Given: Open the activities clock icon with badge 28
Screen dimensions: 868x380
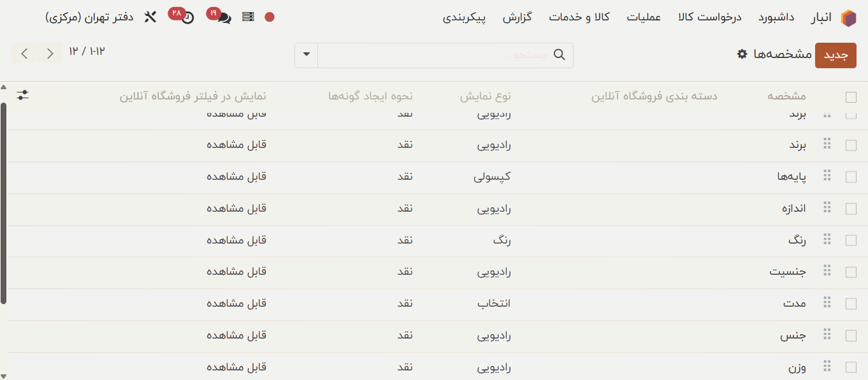Looking at the screenshot, I should click(187, 18).
